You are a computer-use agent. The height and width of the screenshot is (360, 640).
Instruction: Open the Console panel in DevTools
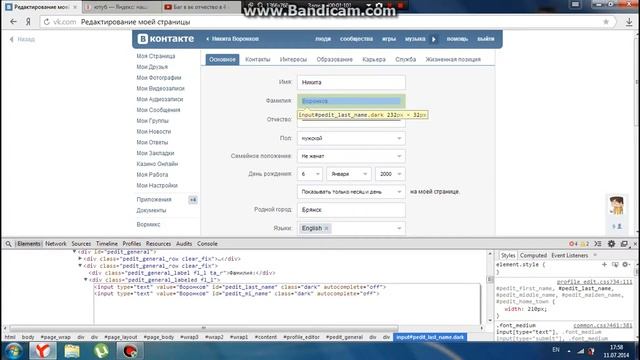coord(207,244)
